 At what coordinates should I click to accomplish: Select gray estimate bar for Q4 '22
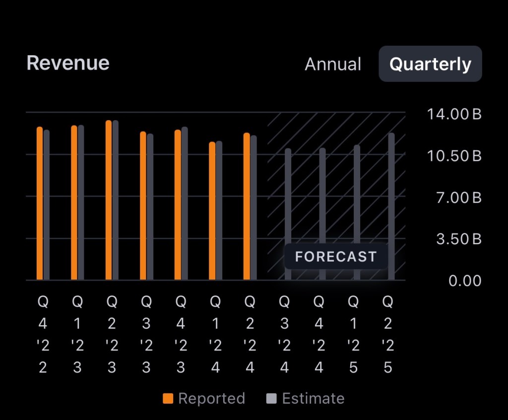coord(47,205)
